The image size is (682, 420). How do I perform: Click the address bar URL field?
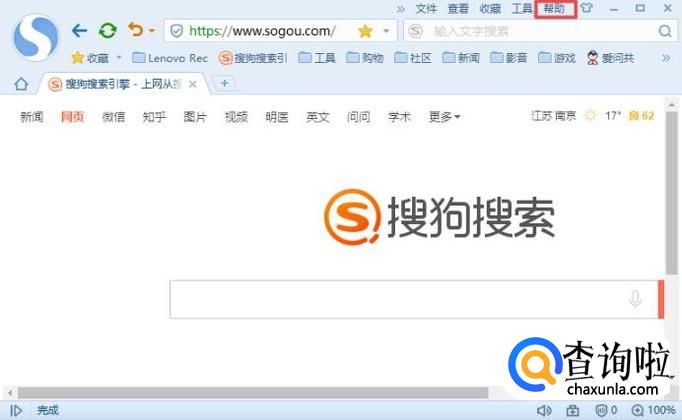coord(262,31)
